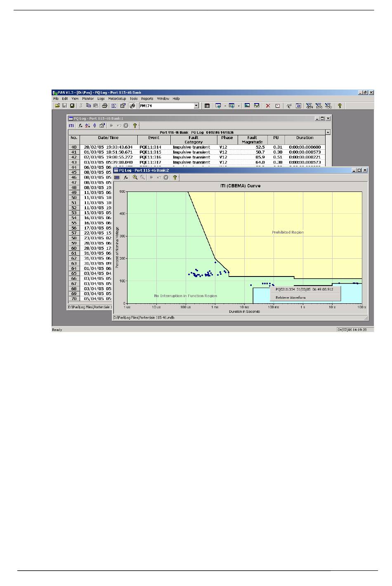Click the LOG retrieval icon
Image resolution: width=392 pixels, height=586 pixels.
click(x=319, y=106)
